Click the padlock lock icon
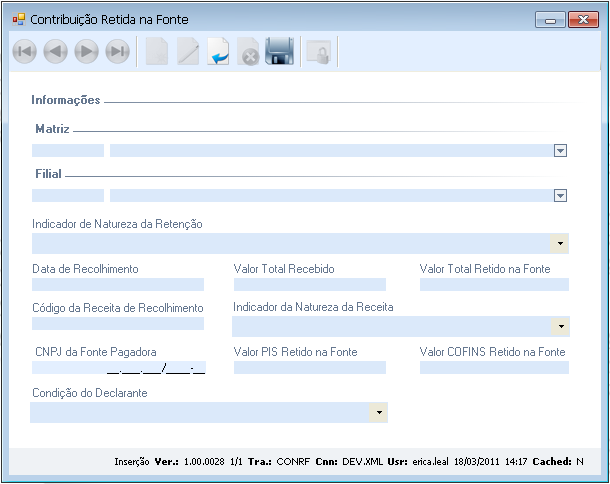The height and width of the screenshot is (484, 610). [319, 52]
